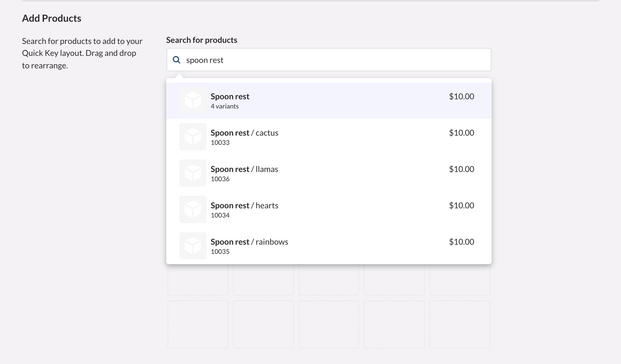
Task: Click middle empty Quick Key slot bottom row
Action: [x=329, y=324]
